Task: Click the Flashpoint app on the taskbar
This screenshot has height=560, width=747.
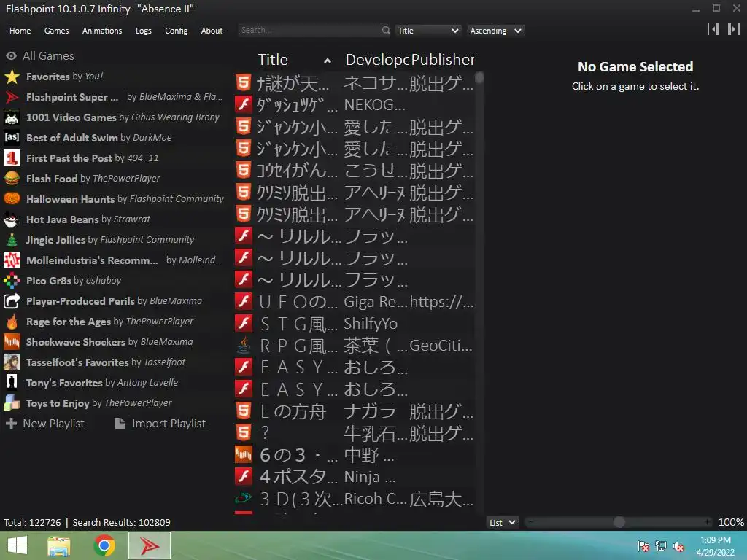Action: coord(150,545)
